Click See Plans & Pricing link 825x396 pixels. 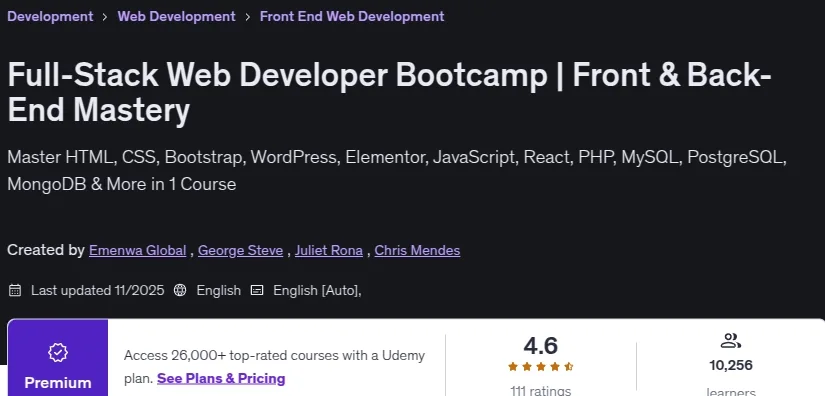221,379
